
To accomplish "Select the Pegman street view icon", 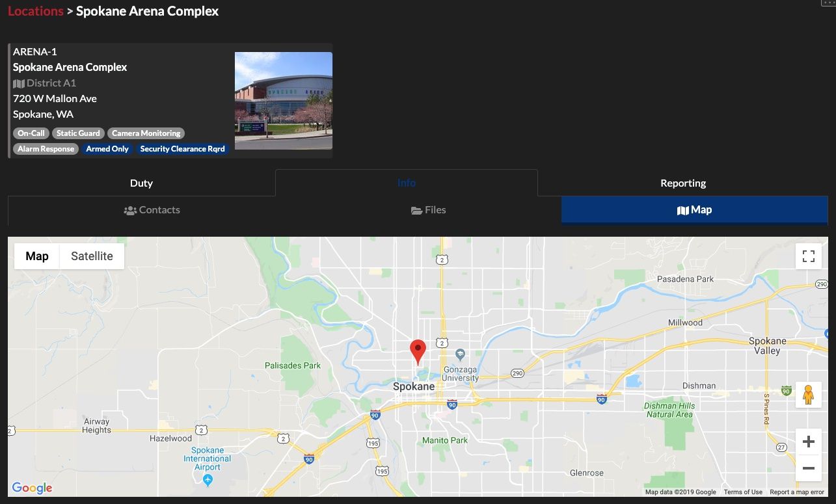I will 808,394.
